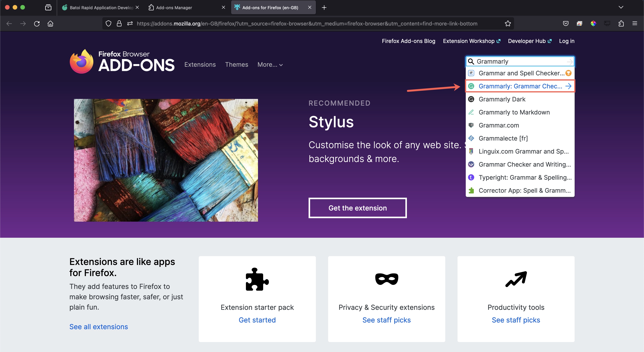
Task: Select the Add-ons for Firefox (en-GB) tab
Action: click(x=273, y=7)
